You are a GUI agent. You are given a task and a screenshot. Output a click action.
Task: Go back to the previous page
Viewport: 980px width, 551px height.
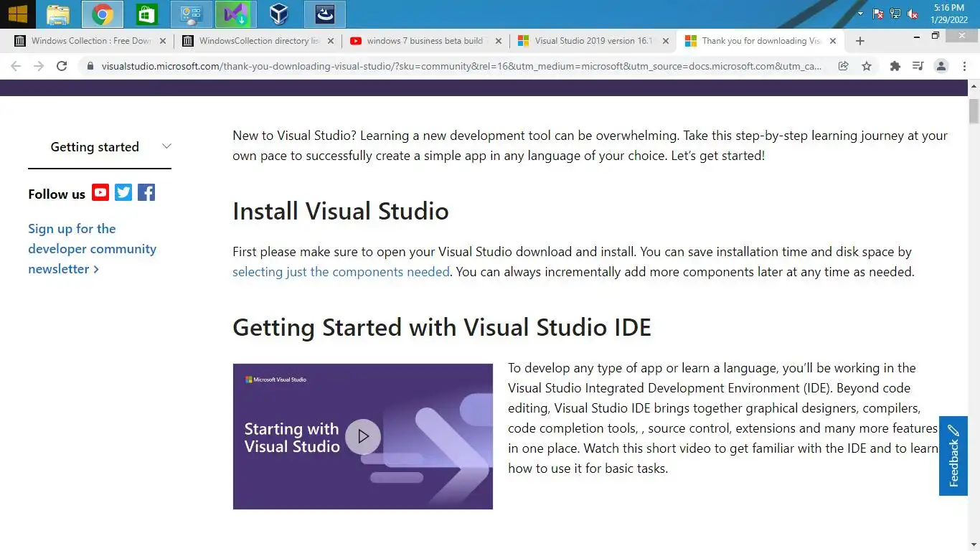coord(16,66)
